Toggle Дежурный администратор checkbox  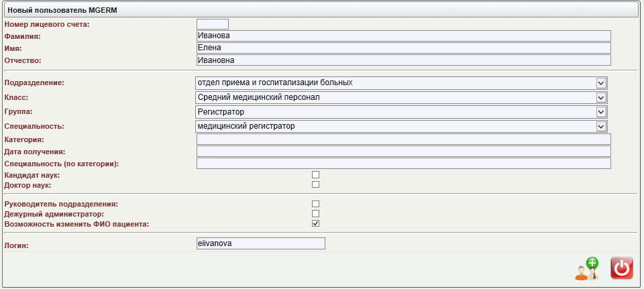pyautogui.click(x=315, y=214)
